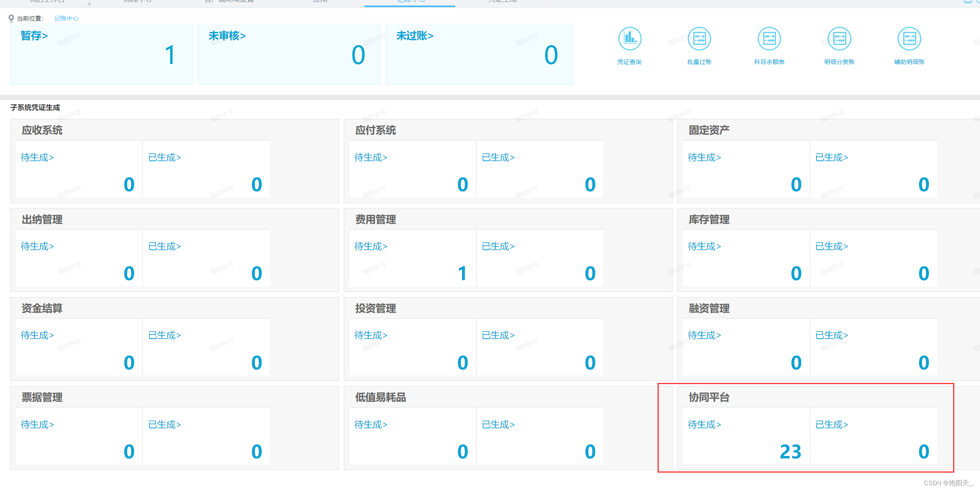Open 应收系统 待生成> link
This screenshot has height=490, width=980.
pyautogui.click(x=38, y=157)
